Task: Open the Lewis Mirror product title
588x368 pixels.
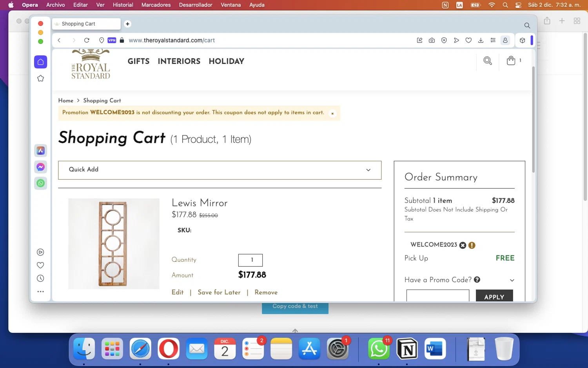Action: [200, 203]
